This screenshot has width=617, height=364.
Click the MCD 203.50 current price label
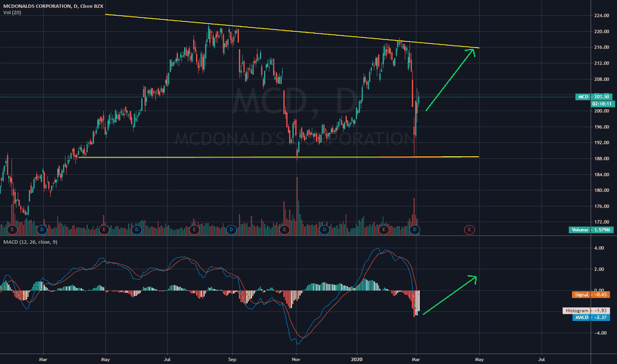point(594,97)
